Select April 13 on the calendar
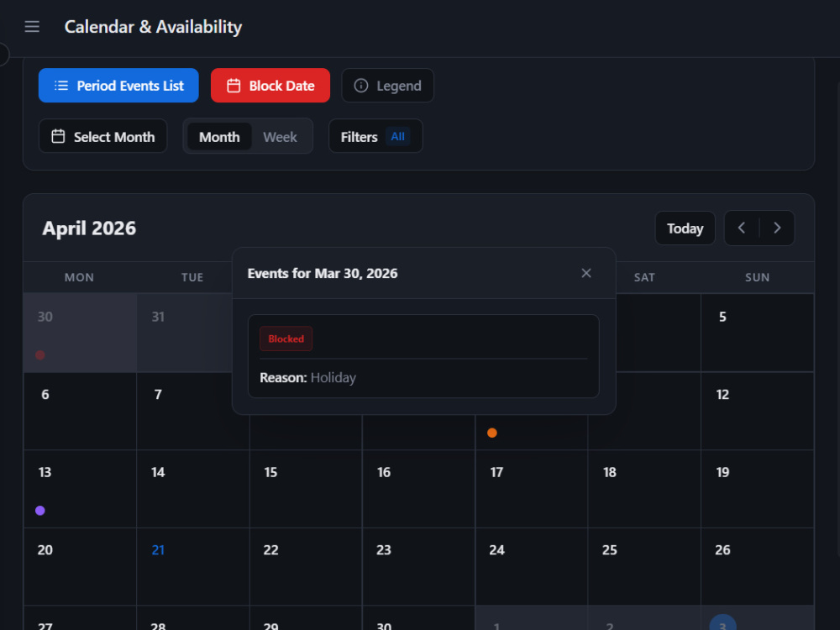Image resolution: width=840 pixels, height=630 pixels. click(x=80, y=489)
